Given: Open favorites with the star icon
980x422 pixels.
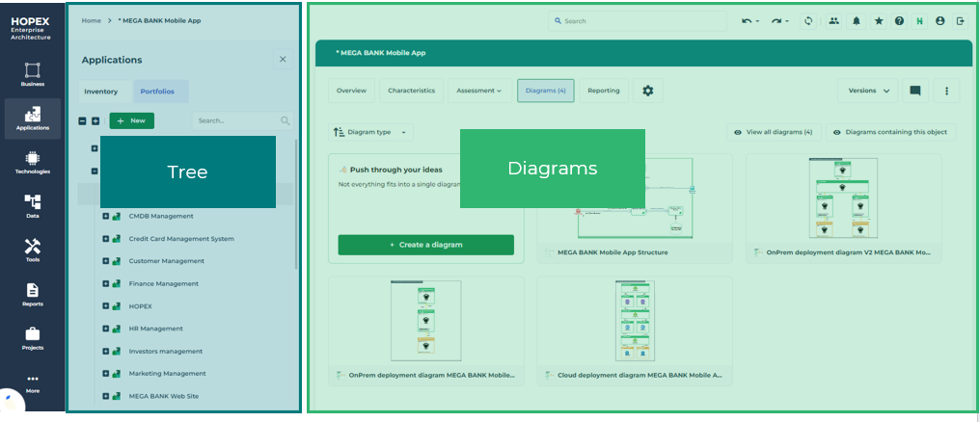Looking at the screenshot, I should click(878, 20).
